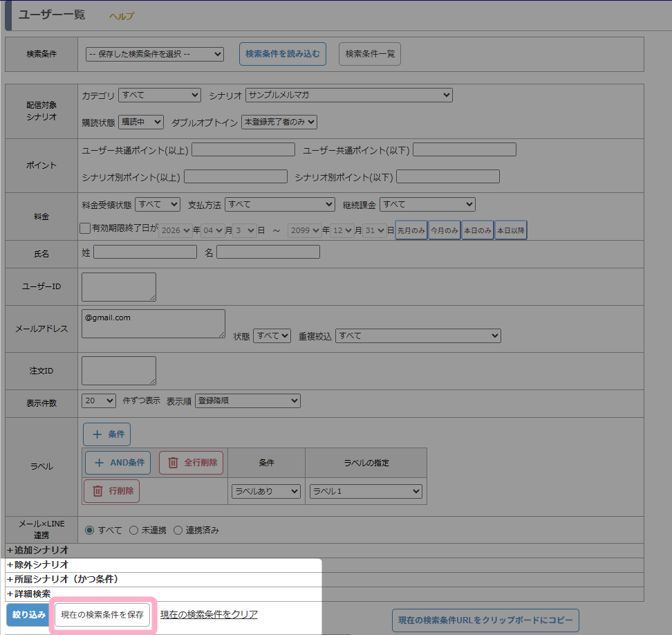The height and width of the screenshot is (635, 672).
Task: Select the 連携済み radio button
Action: (x=178, y=531)
